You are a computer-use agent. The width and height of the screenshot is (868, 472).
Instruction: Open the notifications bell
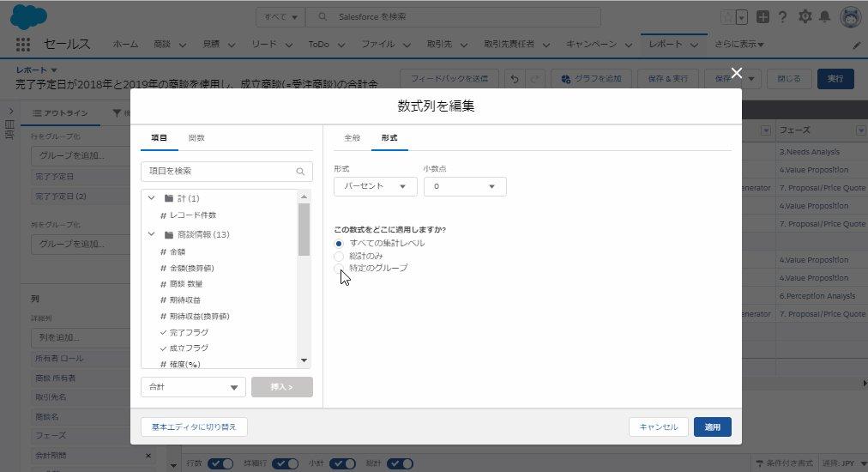[824, 16]
